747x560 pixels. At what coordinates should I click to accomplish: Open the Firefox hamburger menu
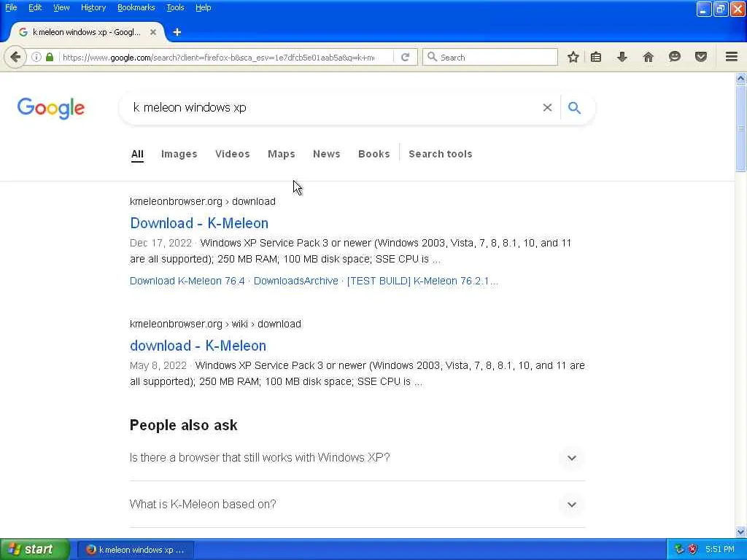(732, 57)
